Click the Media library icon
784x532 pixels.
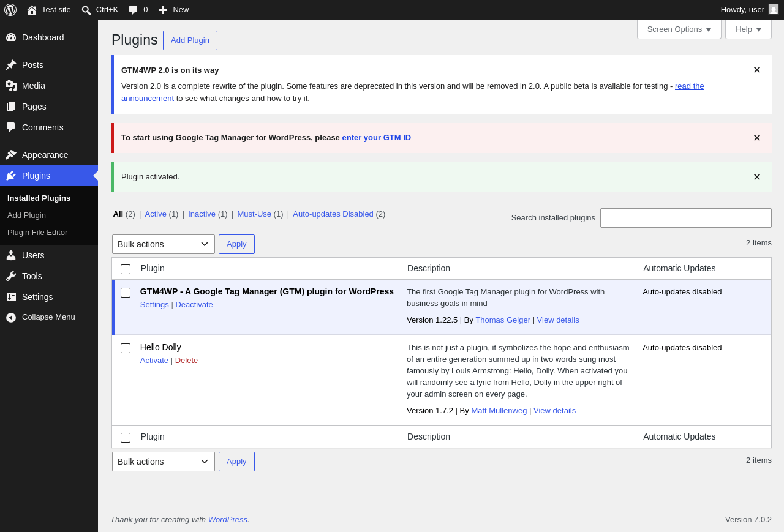point(11,86)
